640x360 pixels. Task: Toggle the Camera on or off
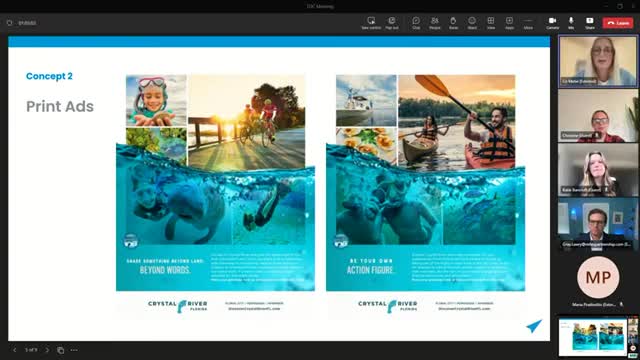pos(552,23)
